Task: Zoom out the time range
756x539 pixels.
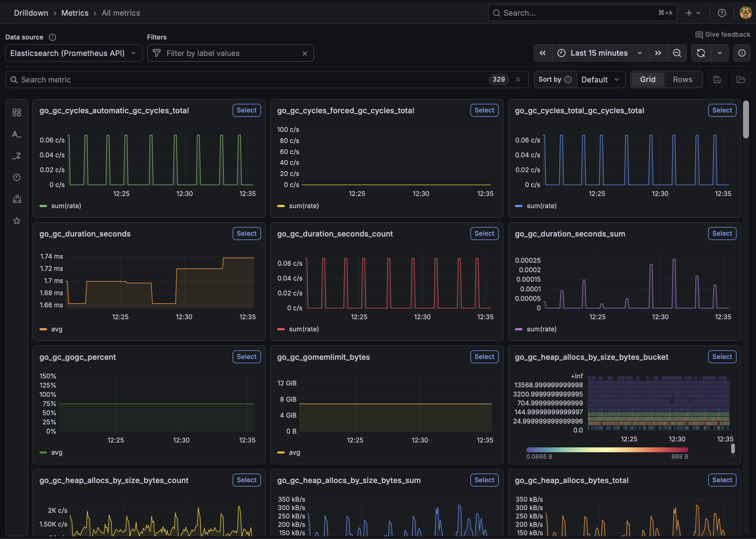Action: click(677, 53)
